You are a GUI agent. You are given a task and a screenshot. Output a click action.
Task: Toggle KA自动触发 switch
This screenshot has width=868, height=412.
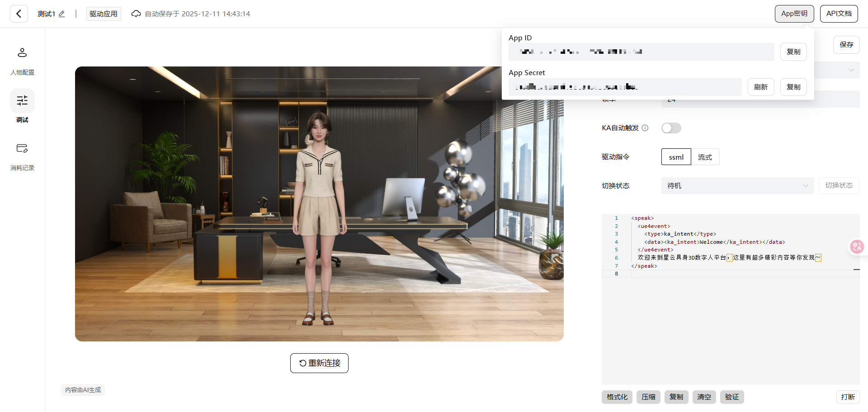pyautogui.click(x=671, y=128)
